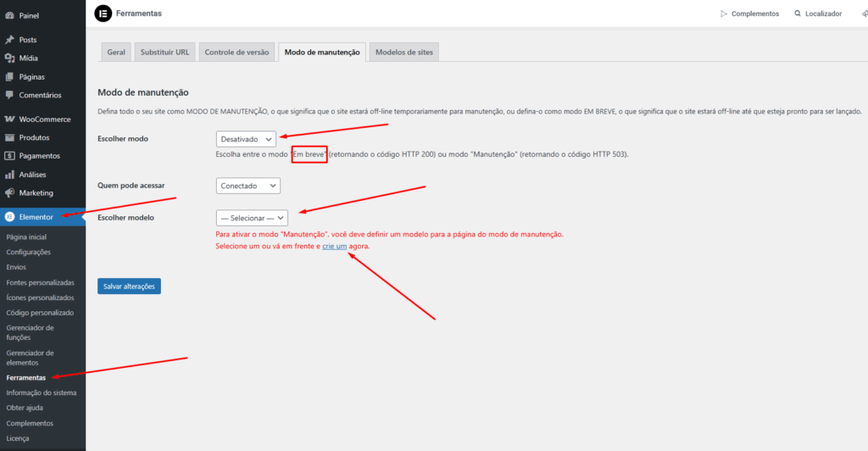Follow the 'crie um' link
The width and height of the screenshot is (868, 451).
(x=334, y=246)
